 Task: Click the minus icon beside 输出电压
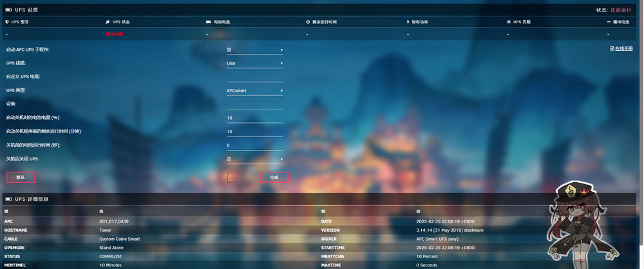(609, 22)
